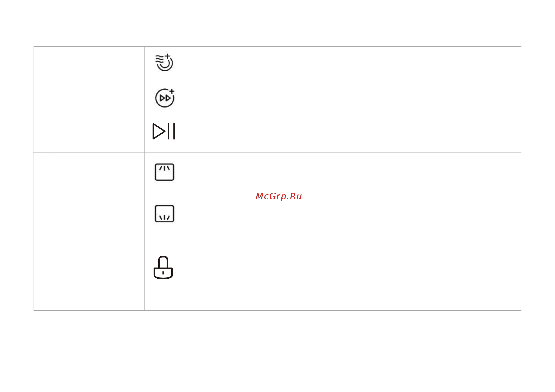Click the blank cell right of fast-forward icon
The height and width of the screenshot is (392, 555).
coord(352,99)
